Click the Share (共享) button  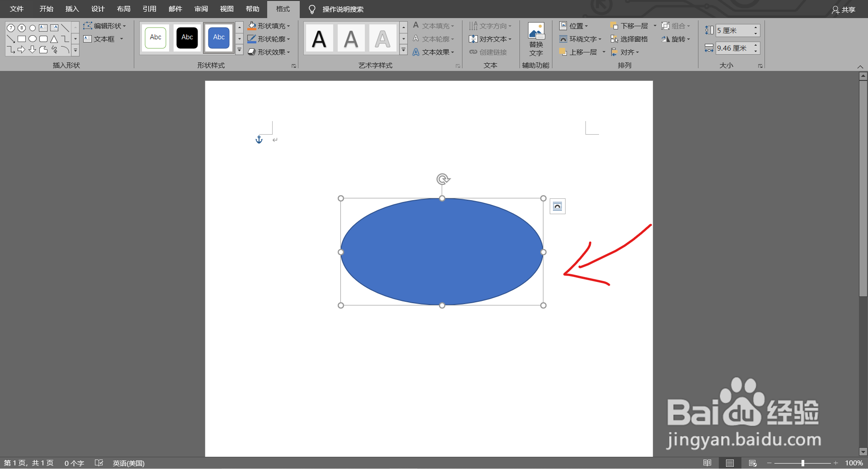844,9
